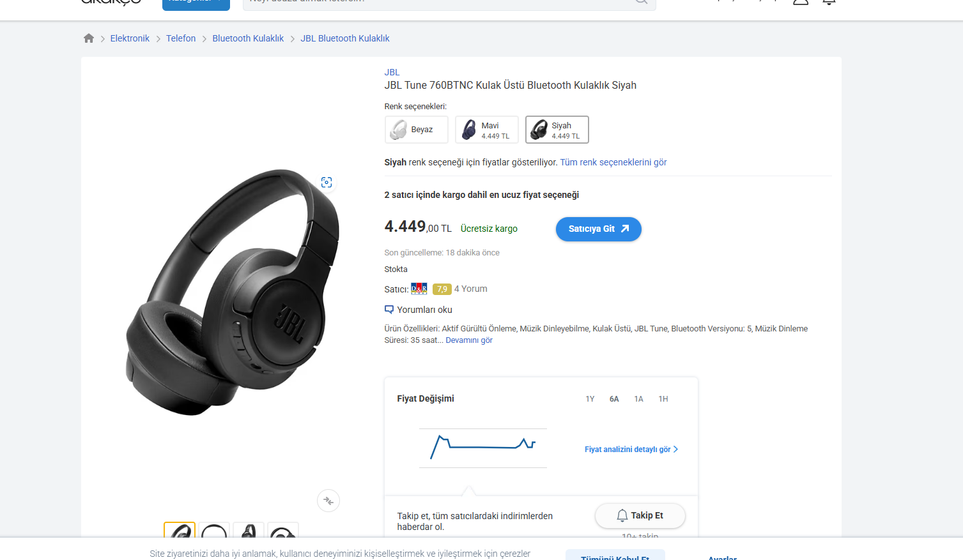Click the D&R seller logo
This screenshot has height=560, width=963.
coord(419,289)
